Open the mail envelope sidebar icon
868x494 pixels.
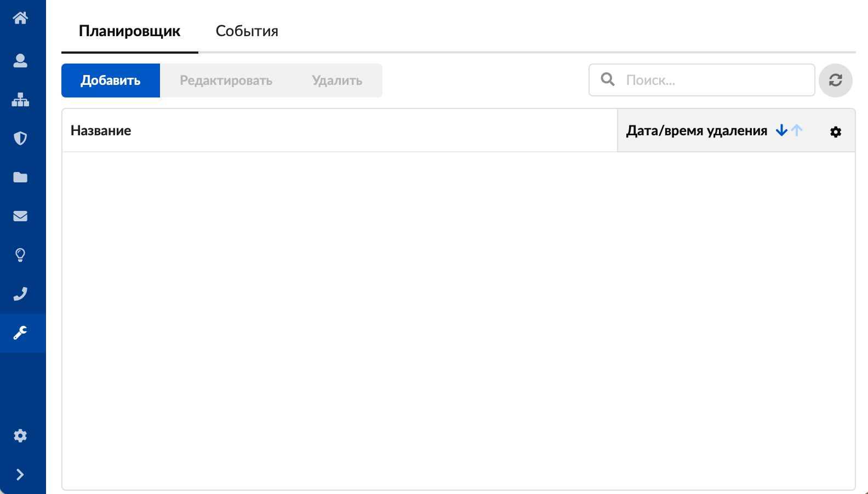tap(20, 216)
